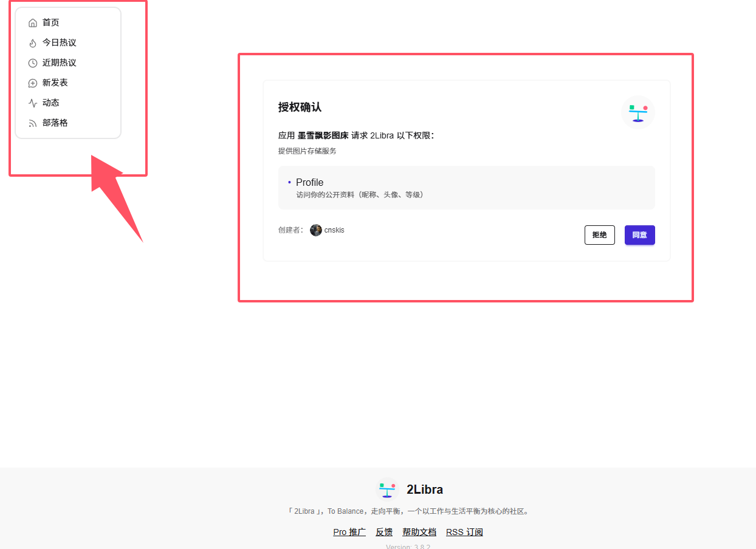Click the 2Libra logo icon in the footer
This screenshot has height=549, width=756.
coord(387,489)
